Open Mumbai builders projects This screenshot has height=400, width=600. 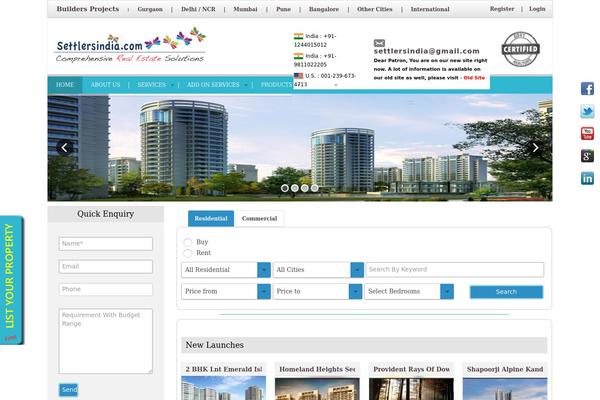(x=245, y=9)
